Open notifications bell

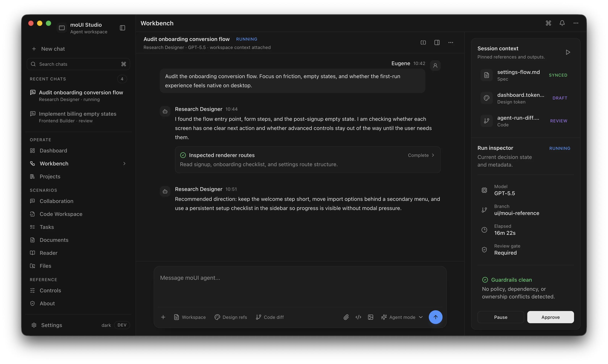tap(562, 23)
